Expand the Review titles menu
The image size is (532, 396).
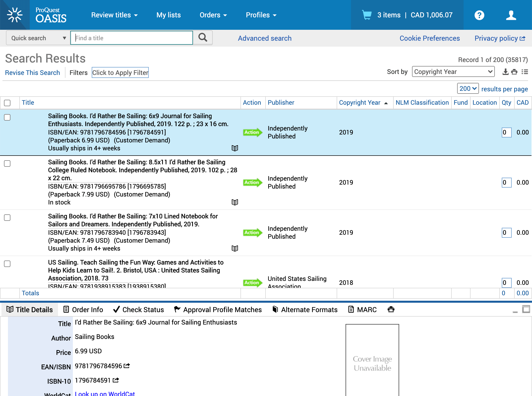[114, 15]
